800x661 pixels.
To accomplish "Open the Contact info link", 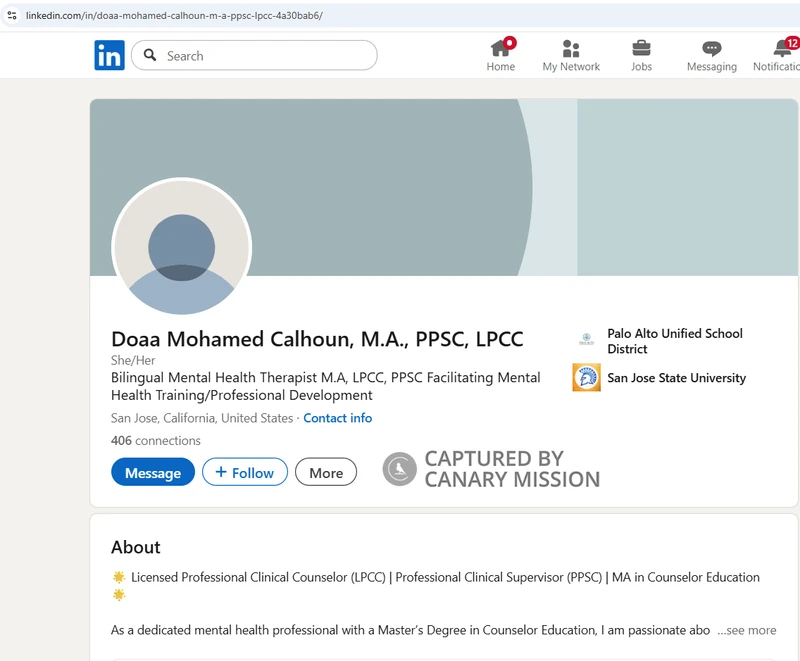I will pos(337,418).
